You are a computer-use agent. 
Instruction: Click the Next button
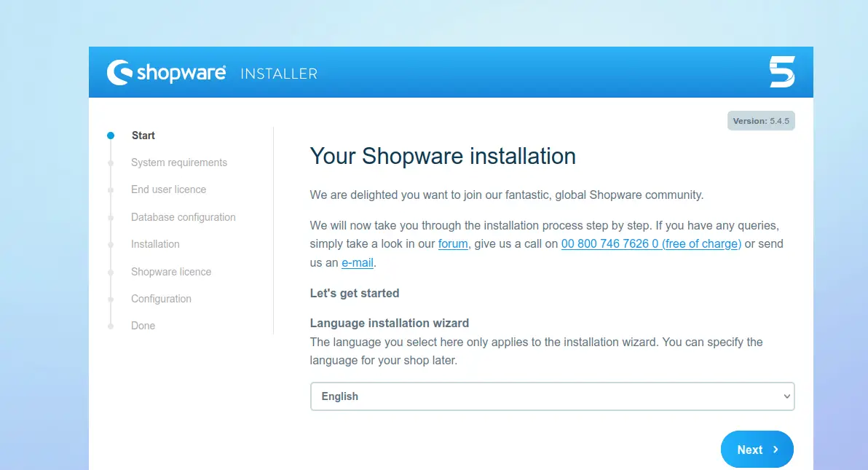(757, 450)
